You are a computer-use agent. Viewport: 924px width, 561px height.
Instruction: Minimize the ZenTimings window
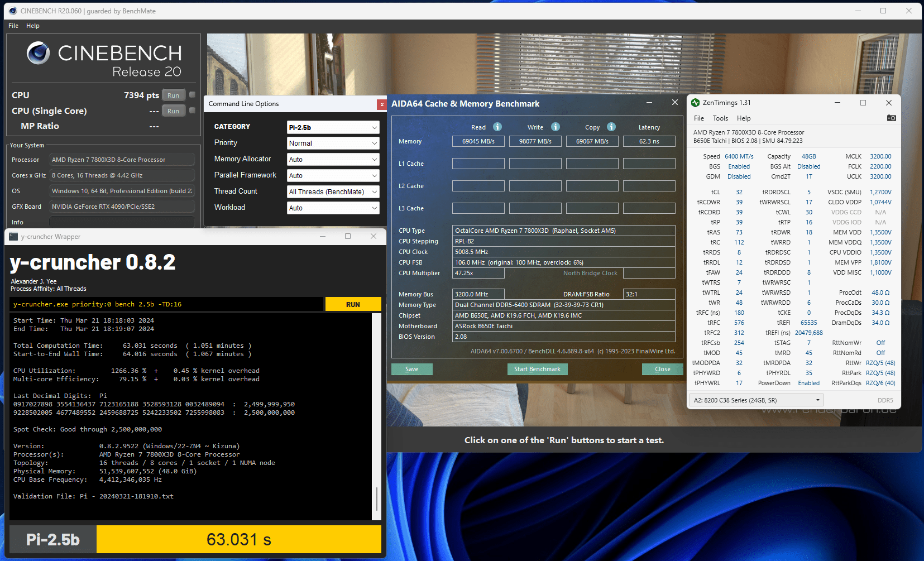click(x=837, y=103)
